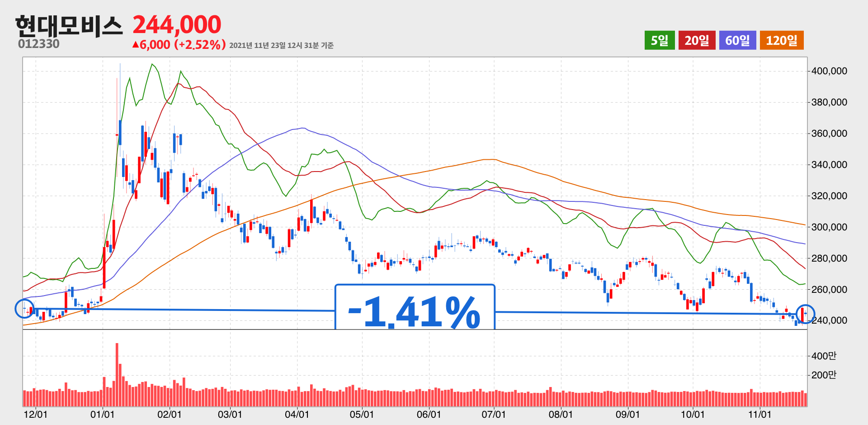Click the 08/01 date axis label
Image resolution: width=868 pixels, height=425 pixels.
click(561, 415)
